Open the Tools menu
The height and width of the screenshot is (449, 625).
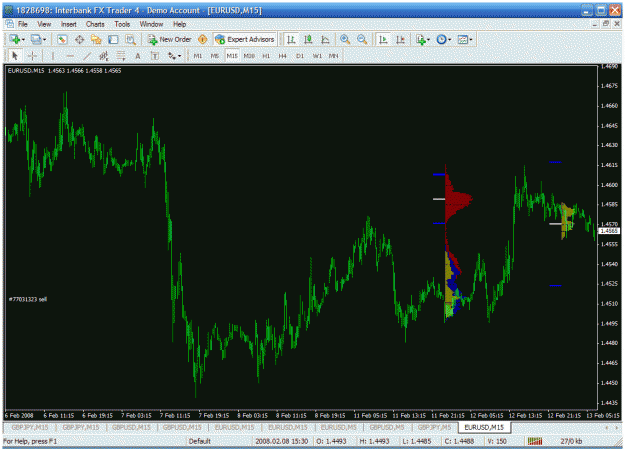[x=122, y=24]
